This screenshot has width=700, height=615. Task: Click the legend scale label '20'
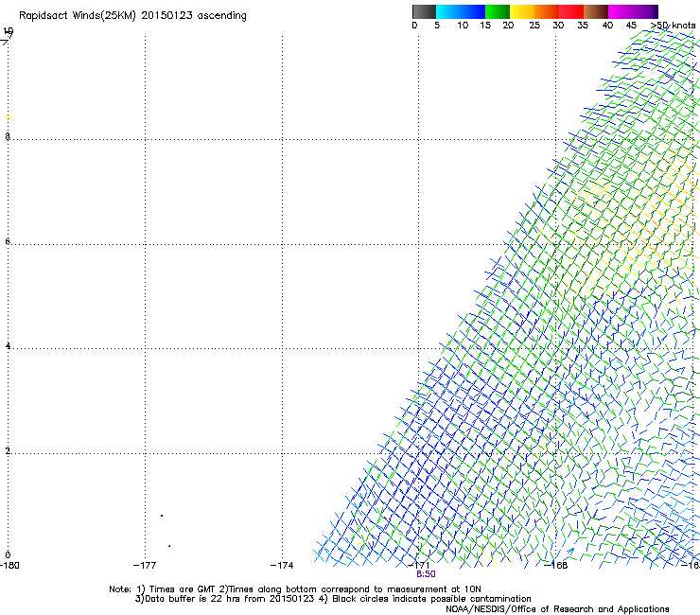click(x=508, y=26)
